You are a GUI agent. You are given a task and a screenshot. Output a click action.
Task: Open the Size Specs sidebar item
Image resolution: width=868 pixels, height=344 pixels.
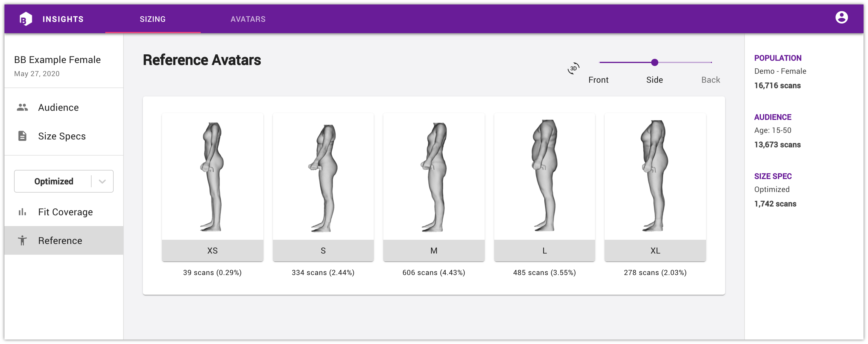64,136
